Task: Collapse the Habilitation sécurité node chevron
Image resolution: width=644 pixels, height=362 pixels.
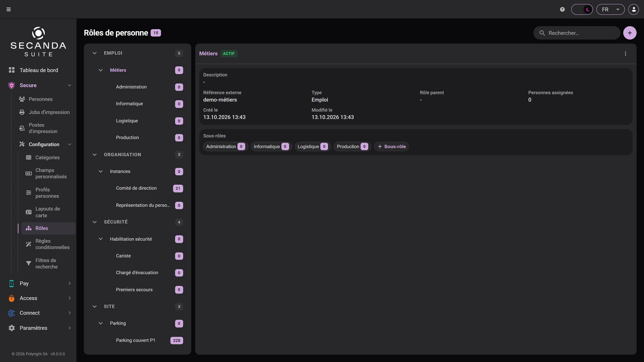Action: point(101,239)
